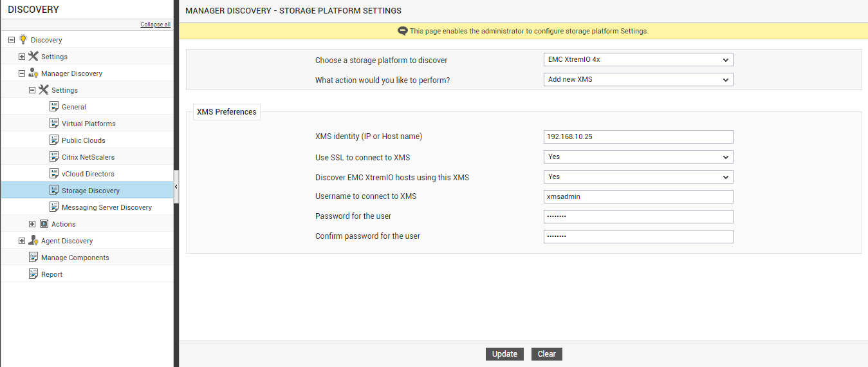Viewport: 868px width, 367px height.
Task: Open Manage Components tree item
Action: [75, 258]
